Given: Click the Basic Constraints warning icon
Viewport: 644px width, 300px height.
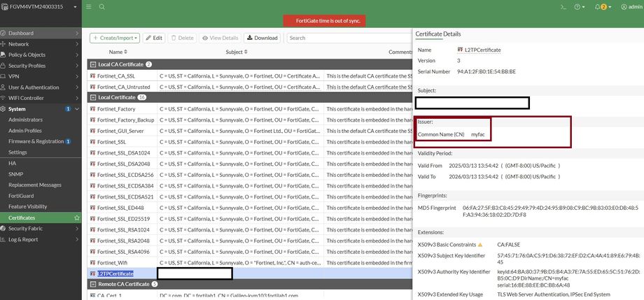Looking at the screenshot, I should [x=479, y=245].
